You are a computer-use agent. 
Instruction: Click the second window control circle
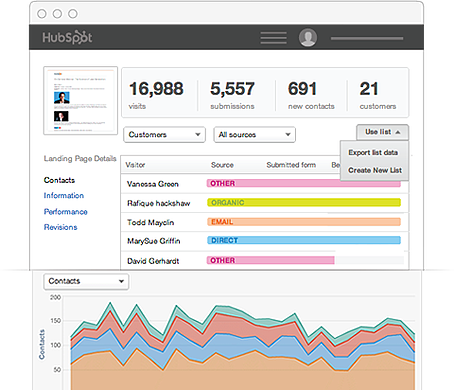[x=57, y=14]
